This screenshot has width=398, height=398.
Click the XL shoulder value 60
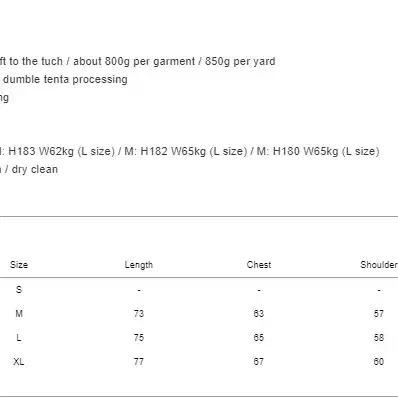[379, 361]
